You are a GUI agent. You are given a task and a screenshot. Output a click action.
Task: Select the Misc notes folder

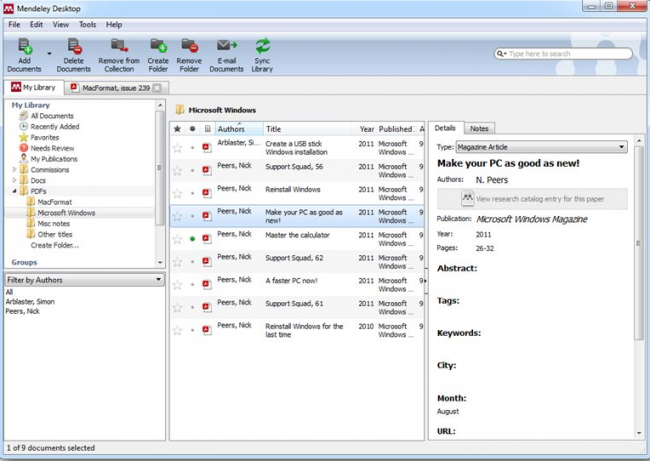point(53,223)
